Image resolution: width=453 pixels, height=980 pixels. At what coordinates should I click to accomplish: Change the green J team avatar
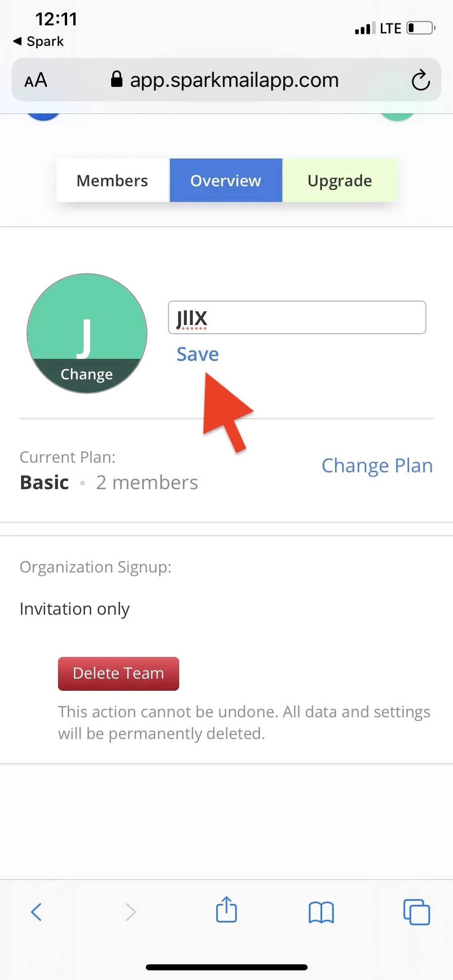[x=87, y=334]
